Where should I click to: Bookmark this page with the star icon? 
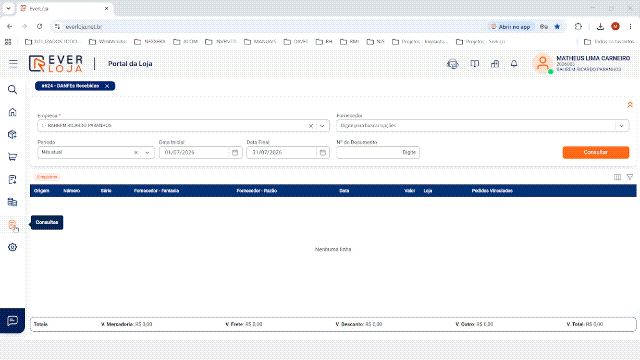coord(557,27)
